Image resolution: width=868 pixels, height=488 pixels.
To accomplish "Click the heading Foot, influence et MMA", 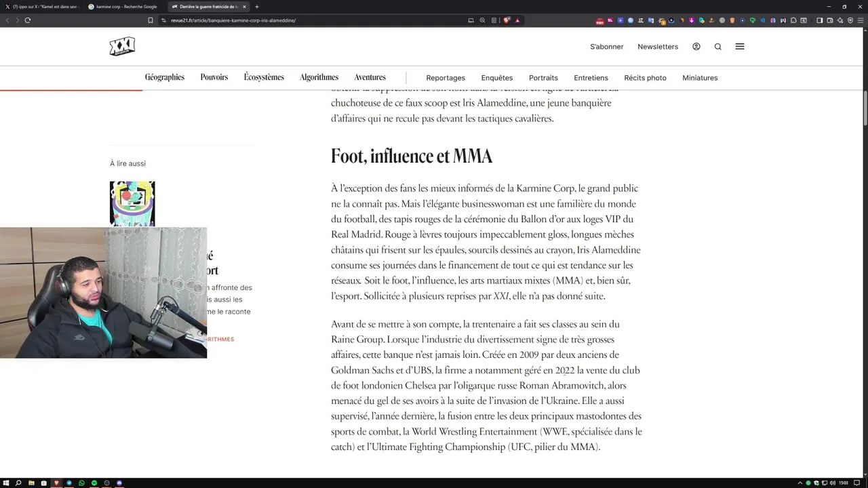I will point(412,156).
